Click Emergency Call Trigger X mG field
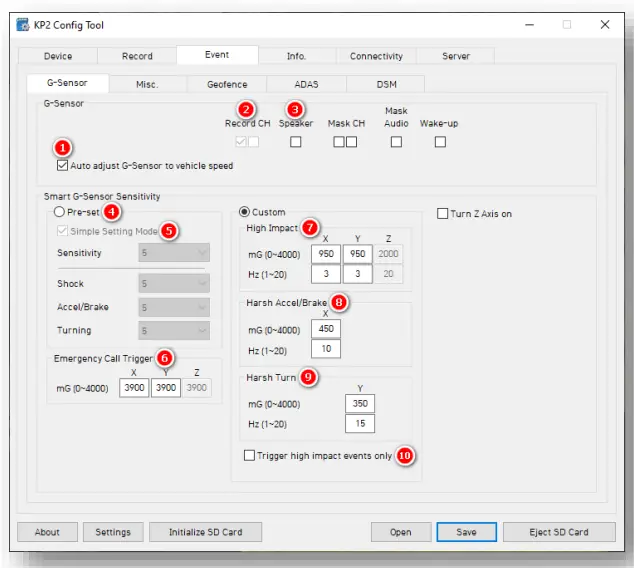The width and height of the screenshot is (634, 568). (x=134, y=388)
